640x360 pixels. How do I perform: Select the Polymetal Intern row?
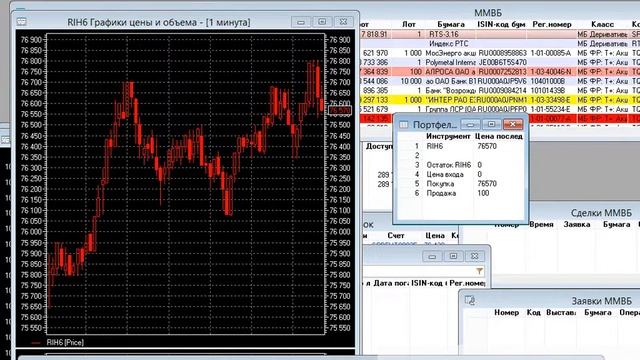pyautogui.click(x=500, y=62)
